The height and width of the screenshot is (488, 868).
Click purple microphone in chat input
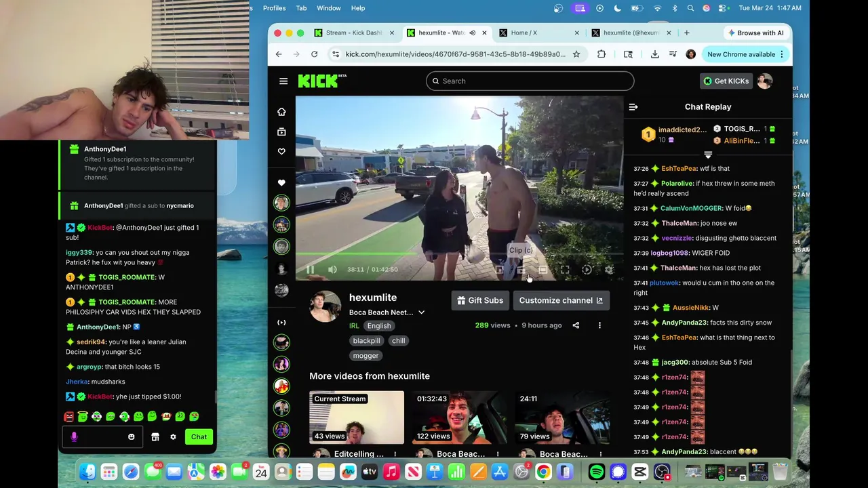[75, 437]
